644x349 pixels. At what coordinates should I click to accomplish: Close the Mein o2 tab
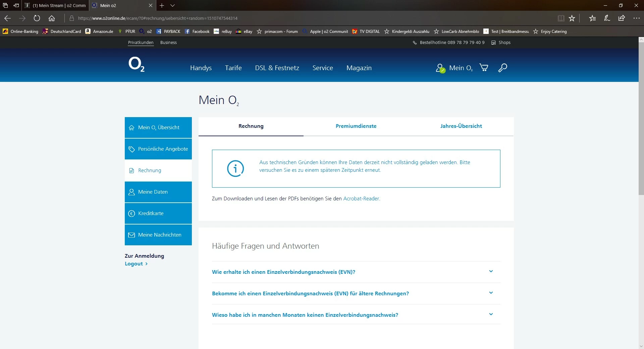150,5
